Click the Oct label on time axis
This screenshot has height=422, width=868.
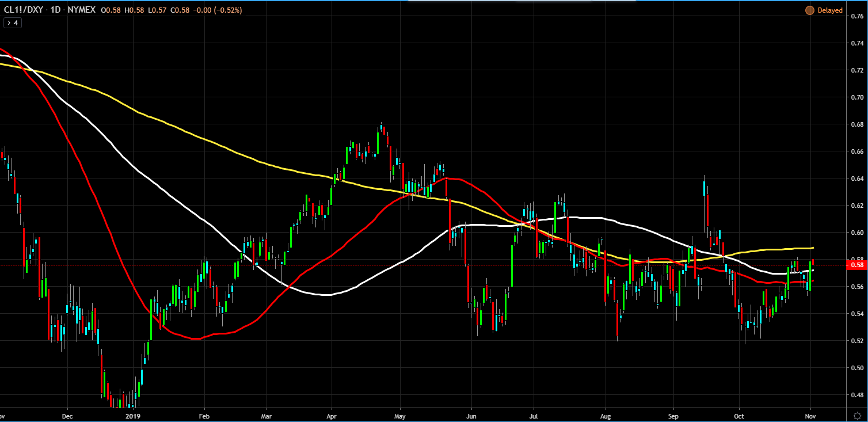click(740, 415)
